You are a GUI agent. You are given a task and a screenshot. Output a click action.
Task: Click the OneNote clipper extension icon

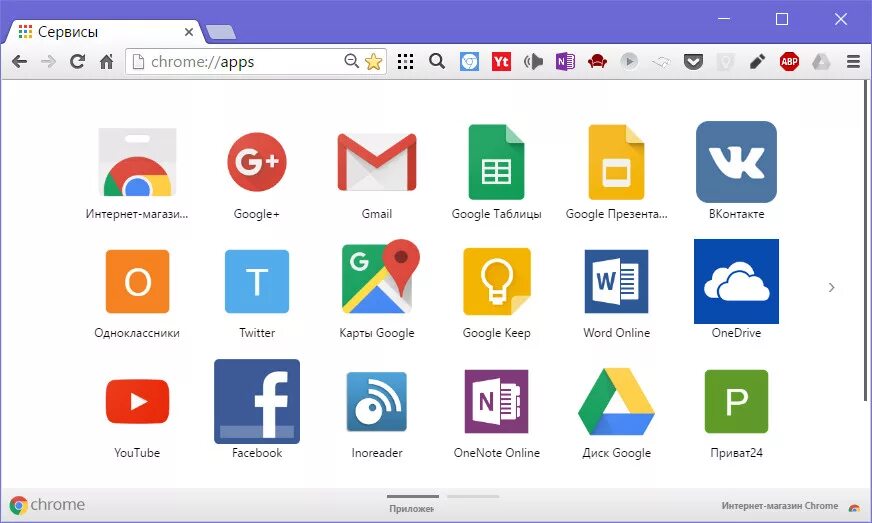(x=565, y=61)
